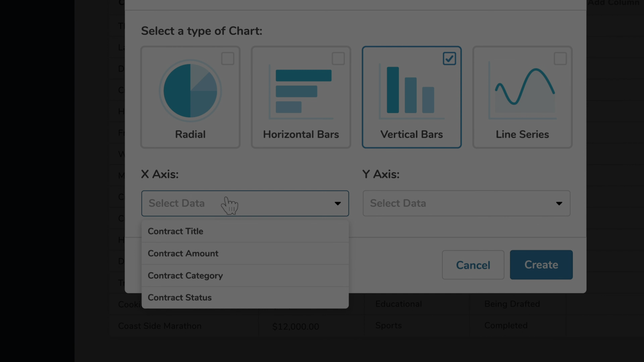Click the Radial chart label
The height and width of the screenshot is (362, 644).
[190, 134]
